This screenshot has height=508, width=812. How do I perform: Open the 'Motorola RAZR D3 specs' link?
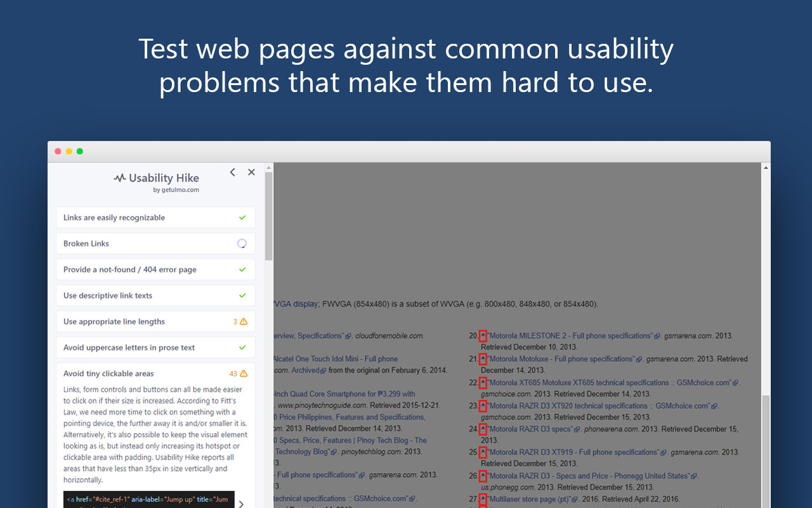(530, 429)
